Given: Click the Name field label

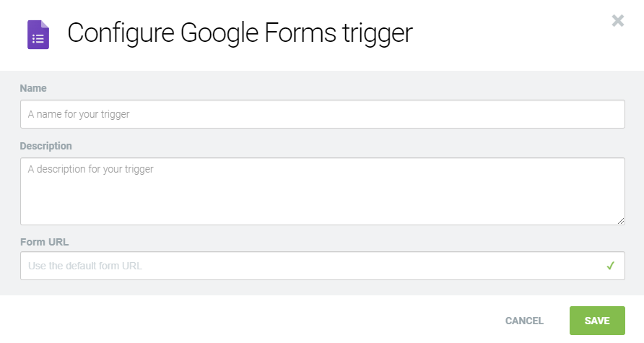Looking at the screenshot, I should click(x=33, y=88).
